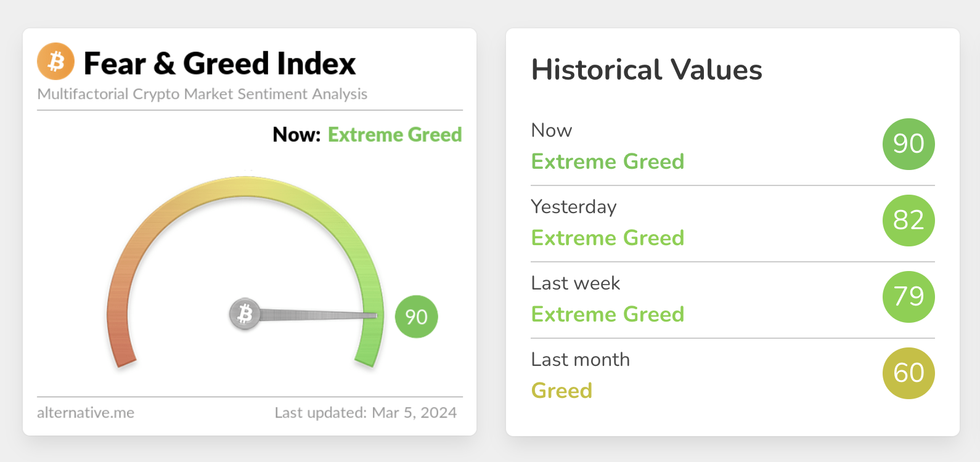The image size is (980, 462).
Task: Click the Historical Values heading
Action: coord(647,70)
